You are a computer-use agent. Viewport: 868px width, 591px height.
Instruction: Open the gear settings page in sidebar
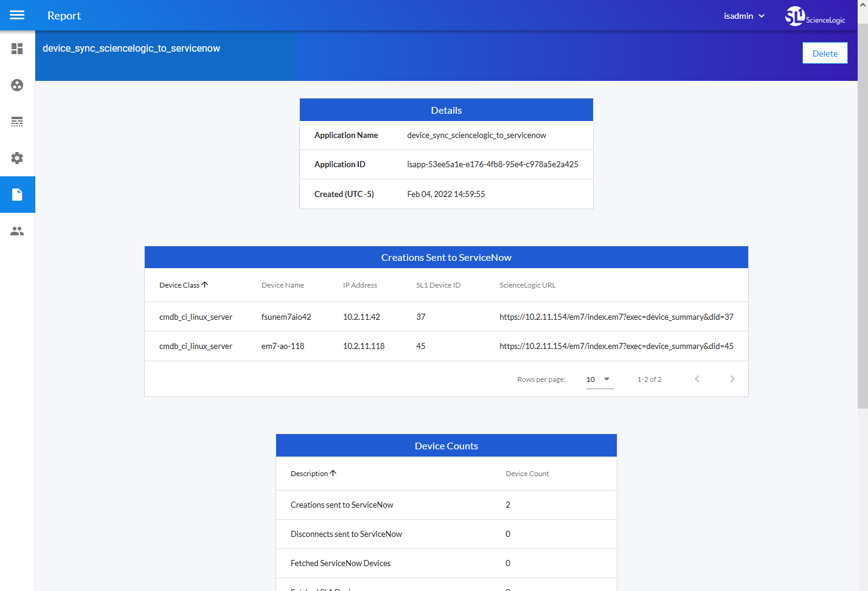[17, 158]
